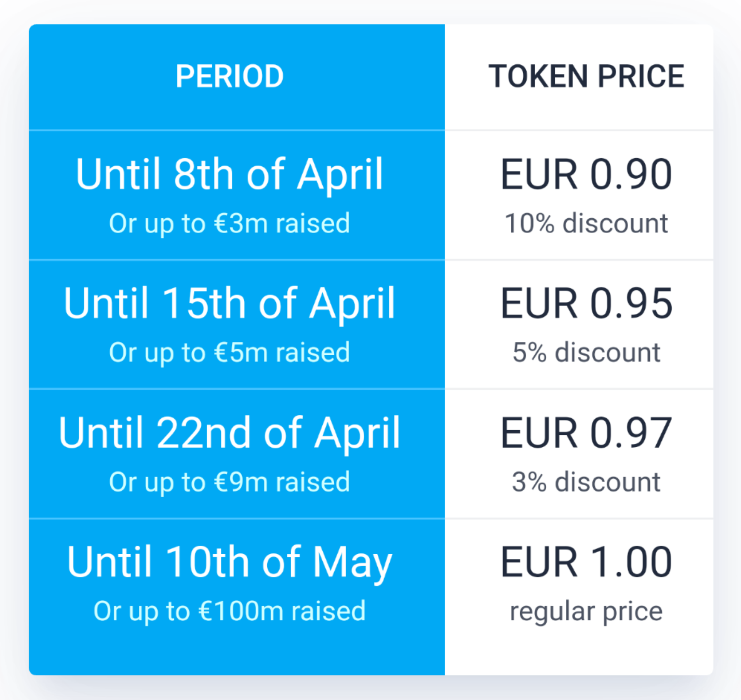Click 'Or up to €9m raised' text
Image resolution: width=741 pixels, height=700 pixels.
click(229, 482)
